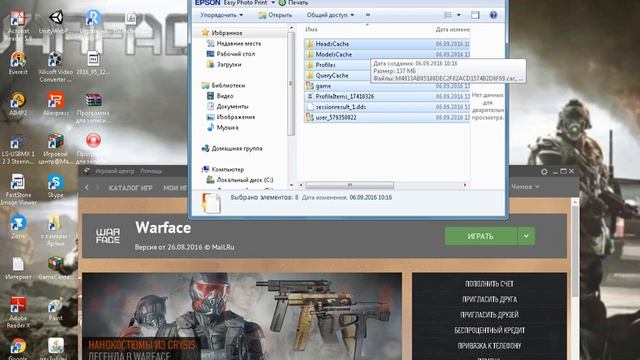This screenshot has height=360, width=640.
Task: Select the ModelsCache folder
Action: tap(387, 54)
